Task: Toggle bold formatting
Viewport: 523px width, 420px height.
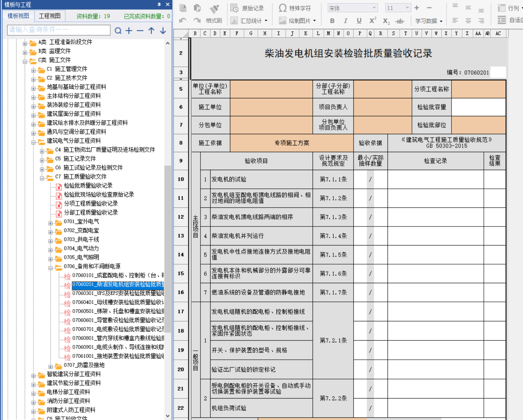Action: [x=332, y=21]
